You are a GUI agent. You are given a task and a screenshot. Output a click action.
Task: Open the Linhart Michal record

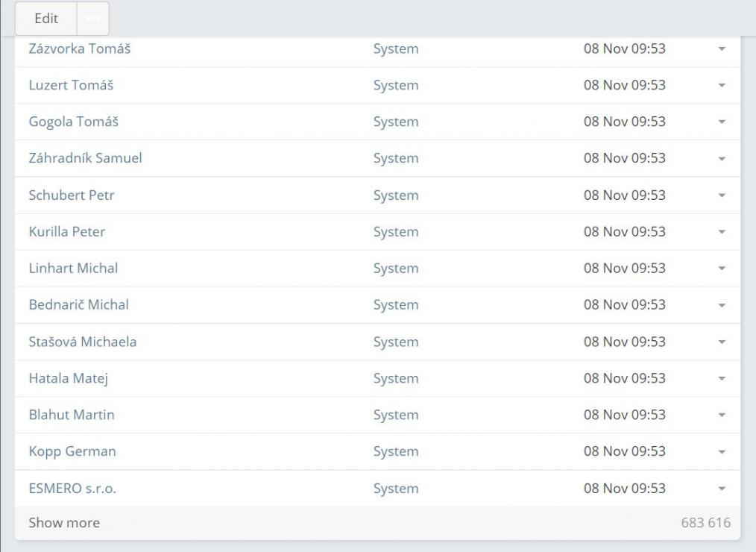pos(73,269)
